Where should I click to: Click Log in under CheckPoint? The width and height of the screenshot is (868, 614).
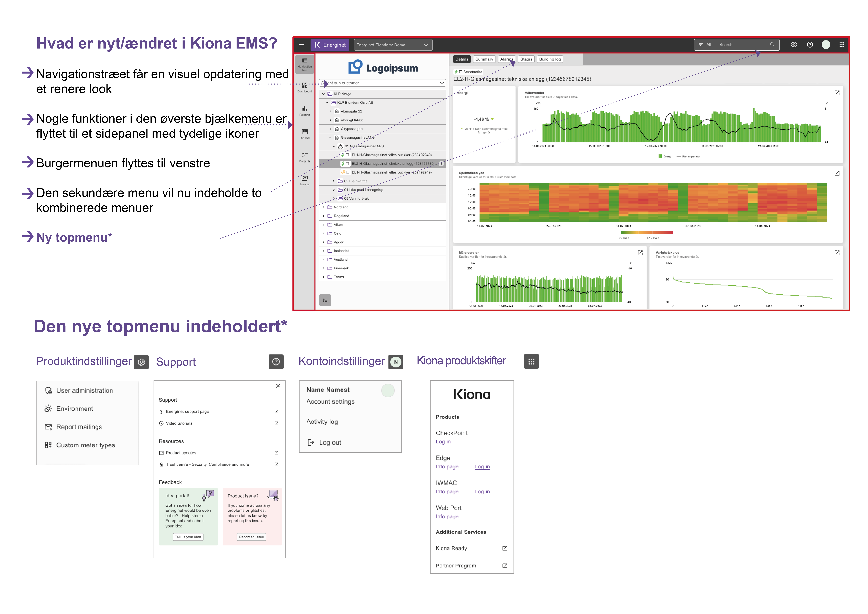443,441
